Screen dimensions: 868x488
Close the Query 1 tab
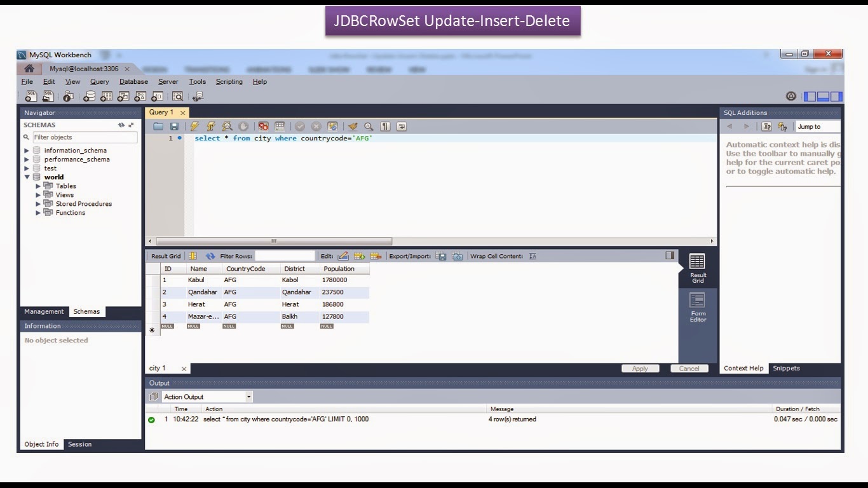click(182, 112)
